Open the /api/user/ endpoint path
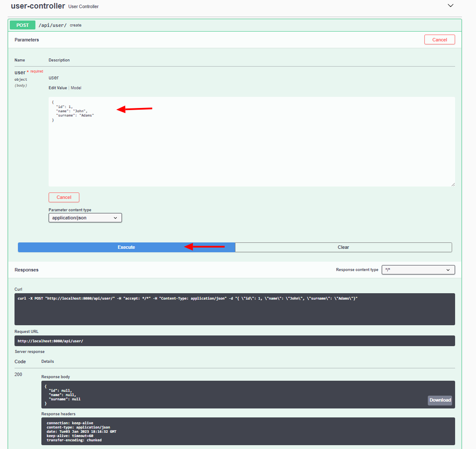Screen dimensions: 476x449 (52, 25)
